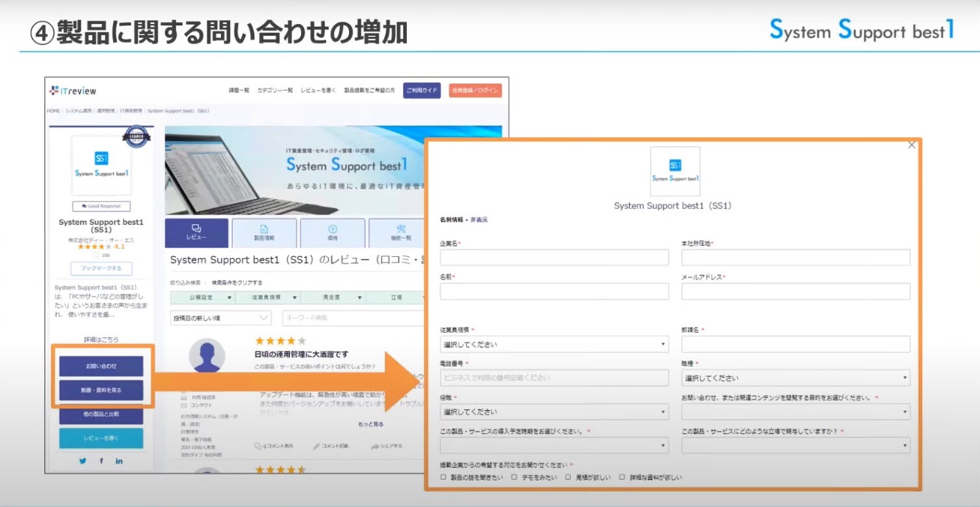Click the ご利用ガイド button

click(422, 90)
